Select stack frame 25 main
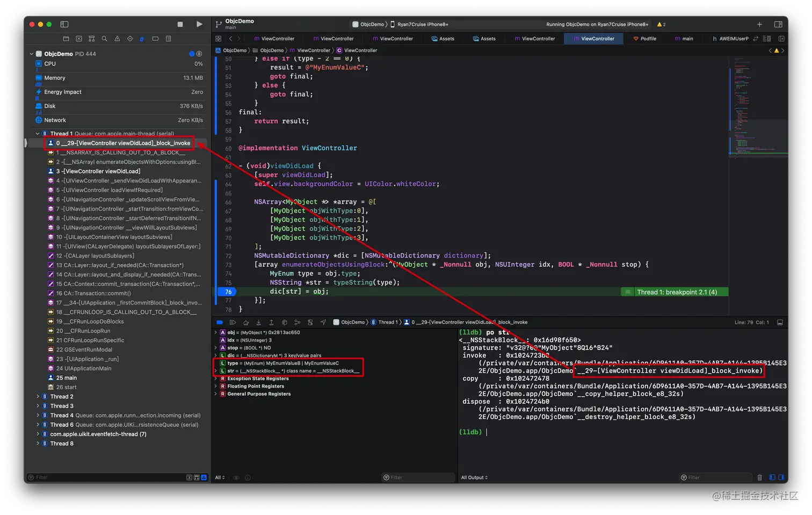The image size is (812, 515). click(x=66, y=378)
